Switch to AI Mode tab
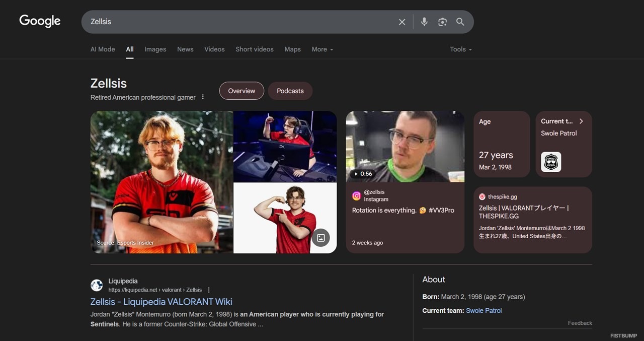Image resolution: width=644 pixels, height=341 pixels. click(x=103, y=49)
